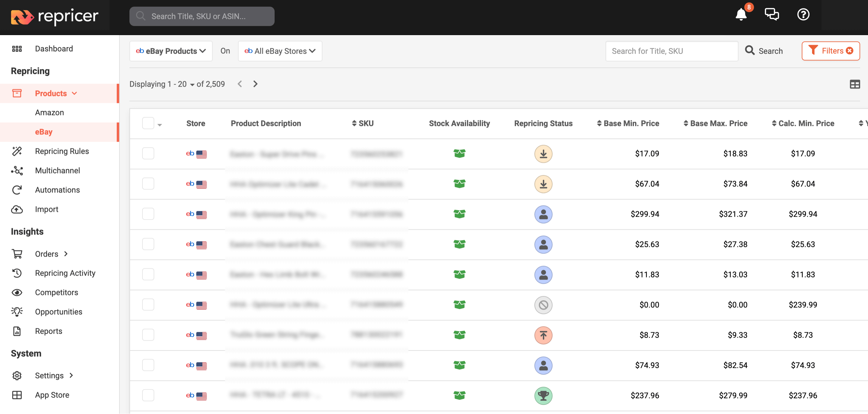Image resolution: width=868 pixels, height=414 pixels.
Task: Select the $299.94 row checkbox
Action: [x=148, y=214]
